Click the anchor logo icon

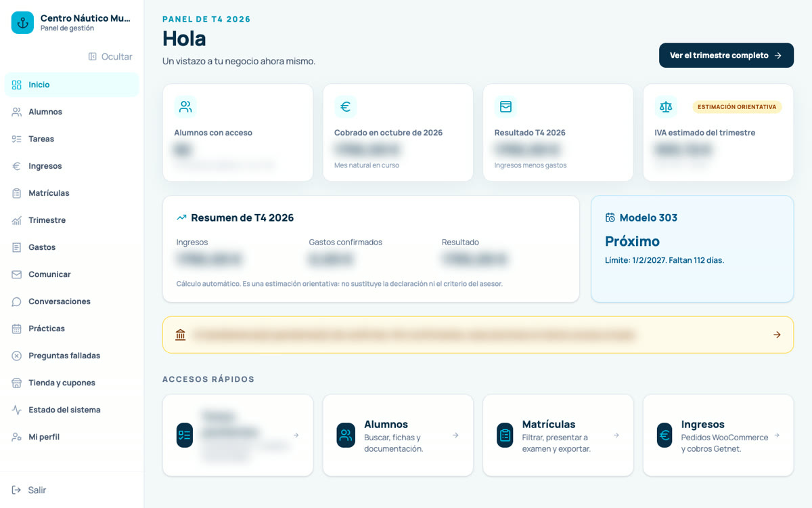point(22,22)
